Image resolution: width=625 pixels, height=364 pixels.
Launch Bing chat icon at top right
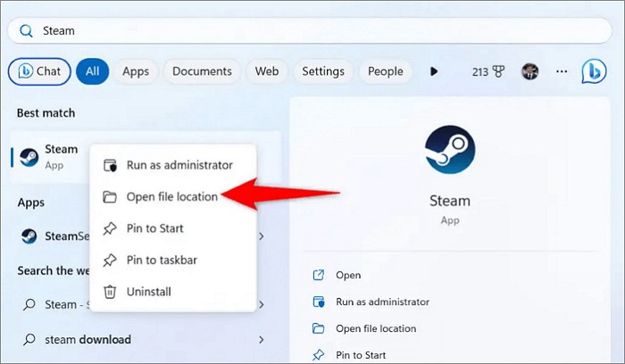[x=594, y=71]
